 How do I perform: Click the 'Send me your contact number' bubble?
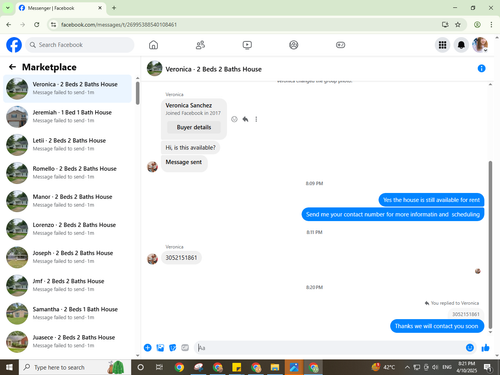393,214
